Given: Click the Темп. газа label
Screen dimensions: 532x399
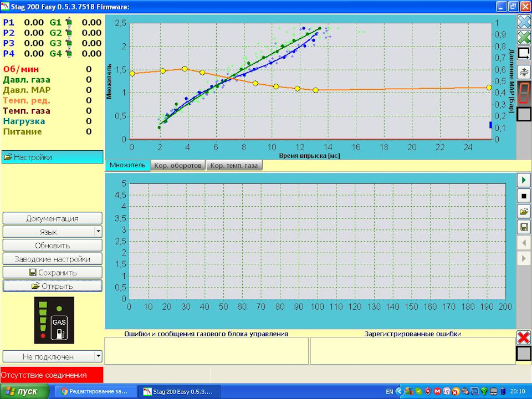Looking at the screenshot, I should 27,111.
